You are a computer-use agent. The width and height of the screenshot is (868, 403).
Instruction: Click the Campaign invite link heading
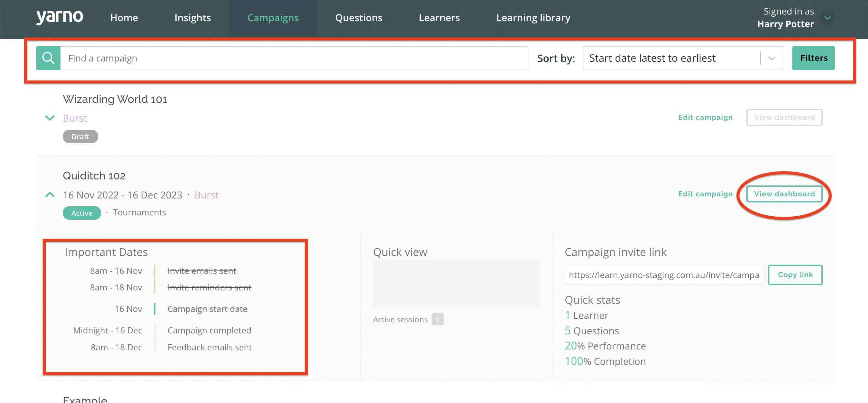point(615,252)
